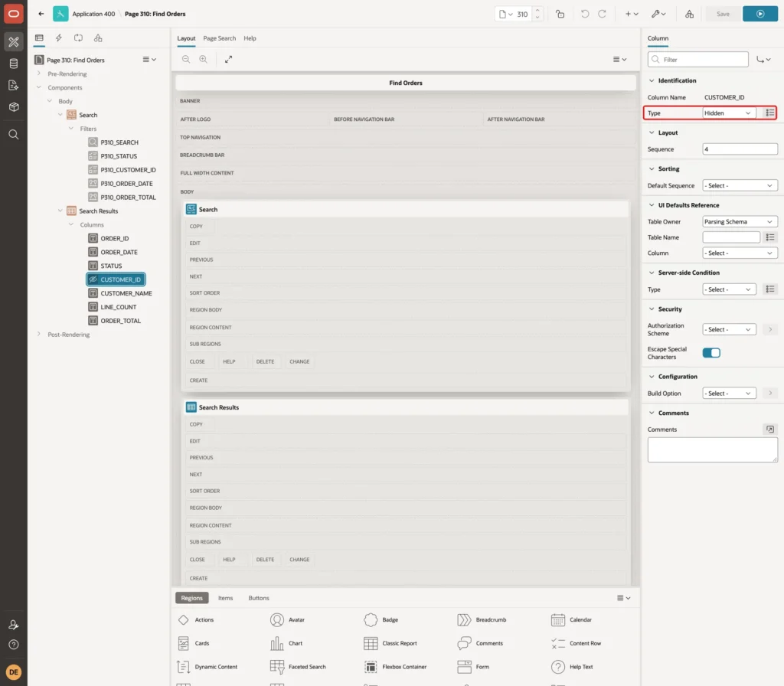Open Shared Components icon in top toolbar
This screenshot has width=784, height=686.
(689, 14)
